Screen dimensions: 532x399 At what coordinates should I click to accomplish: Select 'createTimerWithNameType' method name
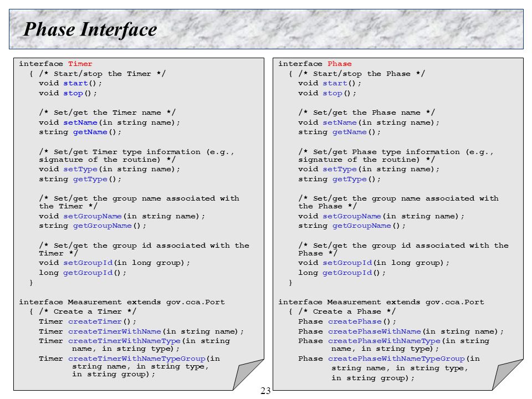pos(124,341)
